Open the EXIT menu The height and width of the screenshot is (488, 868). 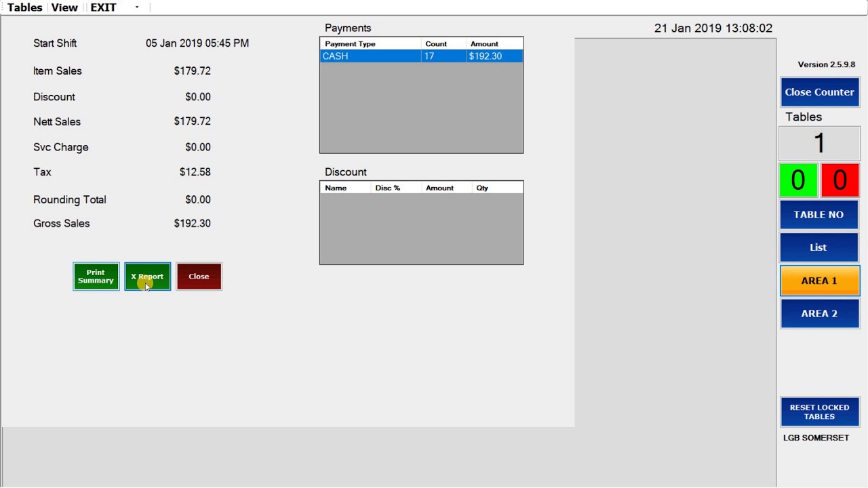pyautogui.click(x=103, y=7)
